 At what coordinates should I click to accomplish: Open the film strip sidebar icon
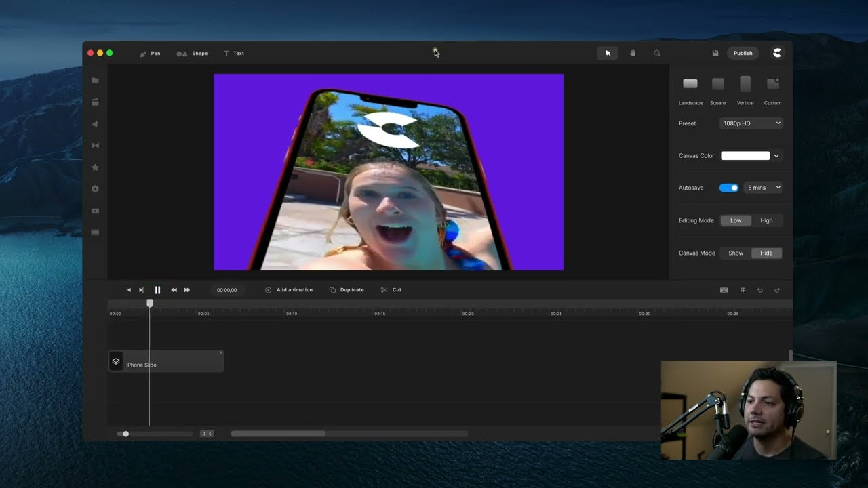(95, 232)
